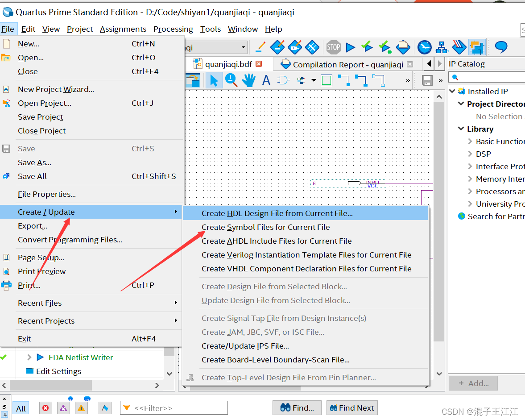Click the message Filter input field
The height and width of the screenshot is (420, 525).
coord(174,408)
